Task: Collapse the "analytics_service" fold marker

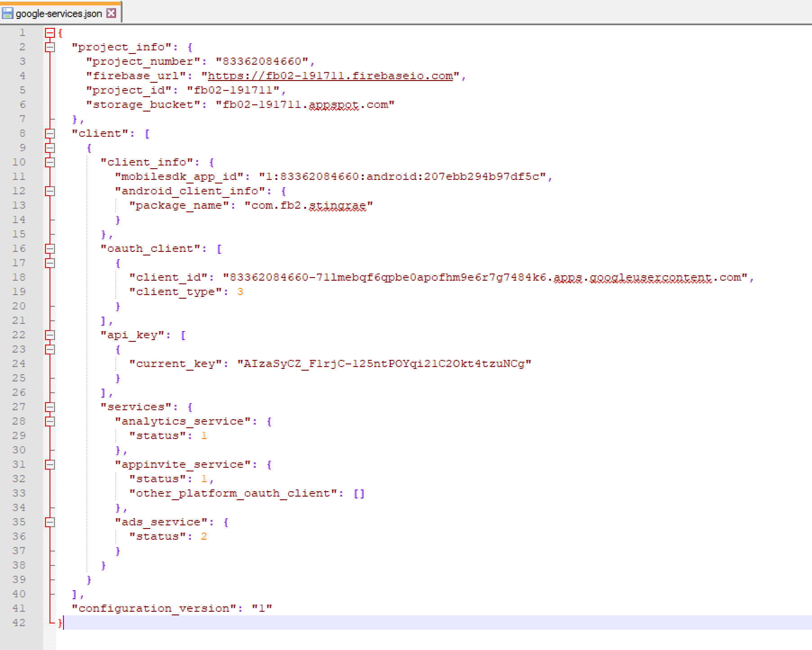Action: (x=50, y=421)
